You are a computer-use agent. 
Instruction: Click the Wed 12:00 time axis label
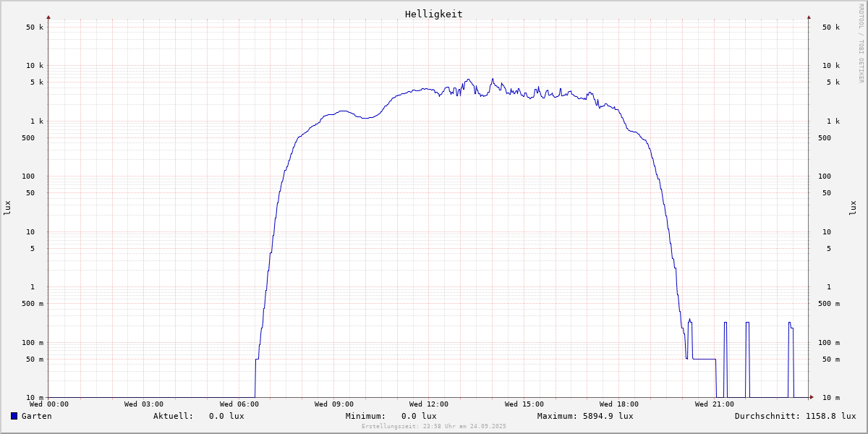click(429, 404)
